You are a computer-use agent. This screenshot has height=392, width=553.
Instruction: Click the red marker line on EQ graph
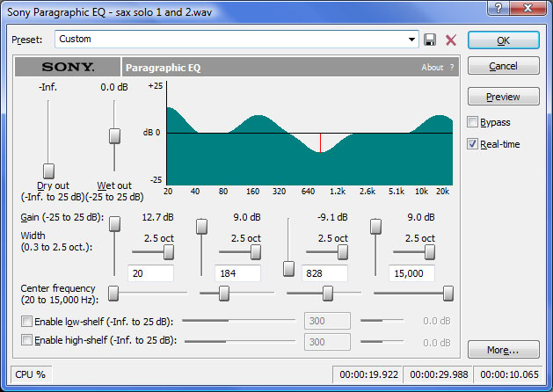(320, 142)
